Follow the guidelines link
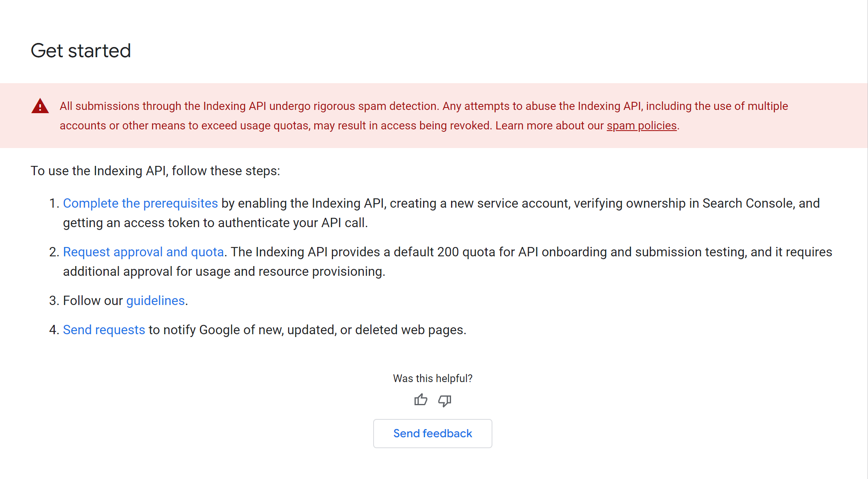This screenshot has height=479, width=868. 155,301
